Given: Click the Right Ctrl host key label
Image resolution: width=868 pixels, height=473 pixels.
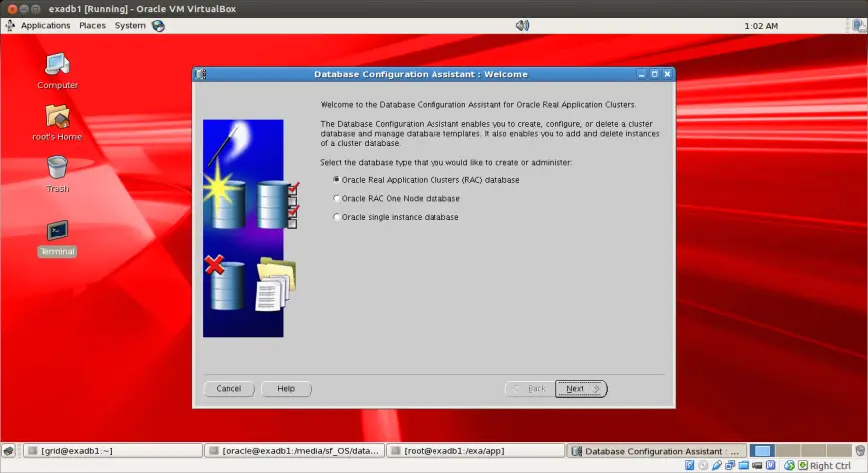Looking at the screenshot, I should coord(830,466).
